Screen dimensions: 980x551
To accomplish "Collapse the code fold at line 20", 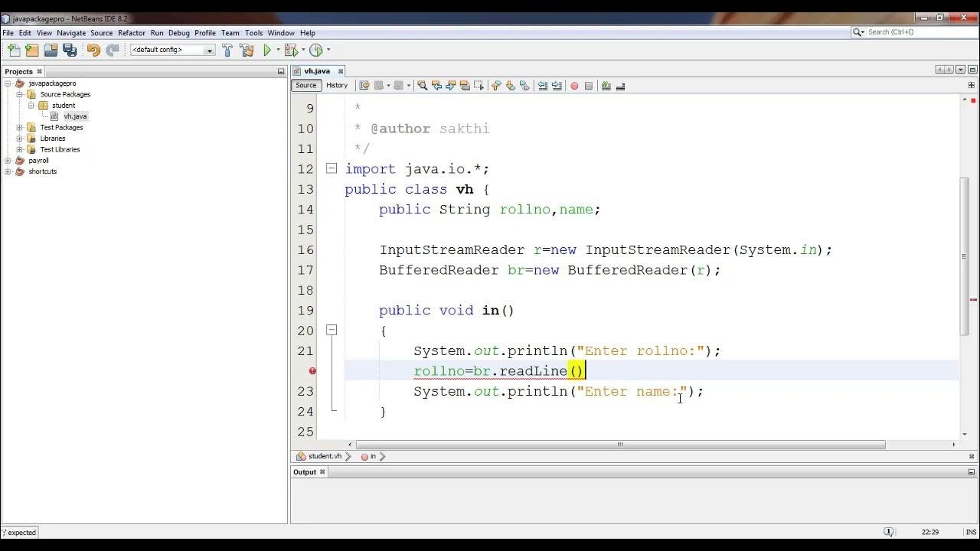I will [332, 330].
